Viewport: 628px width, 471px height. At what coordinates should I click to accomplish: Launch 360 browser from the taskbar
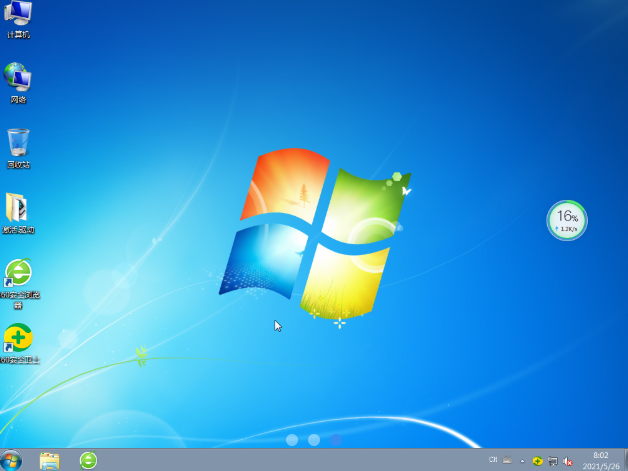click(89, 460)
